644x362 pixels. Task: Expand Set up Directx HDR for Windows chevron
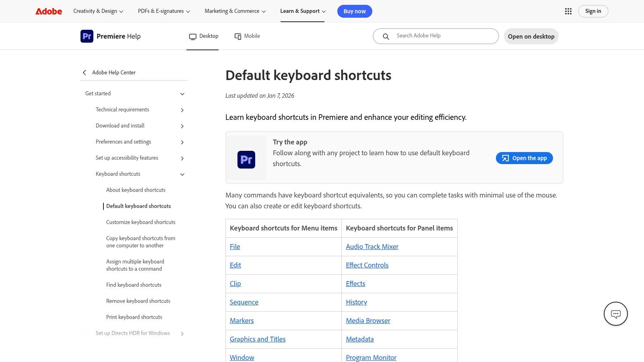(182, 333)
